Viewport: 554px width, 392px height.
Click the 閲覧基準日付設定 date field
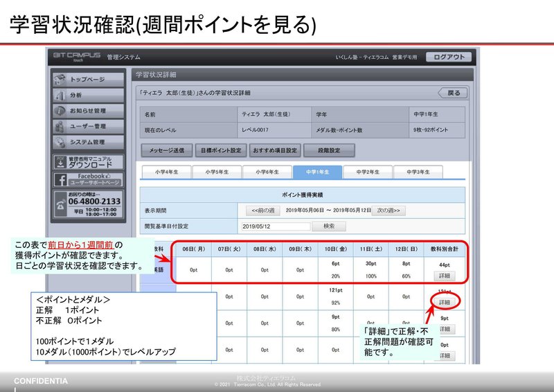(x=276, y=226)
